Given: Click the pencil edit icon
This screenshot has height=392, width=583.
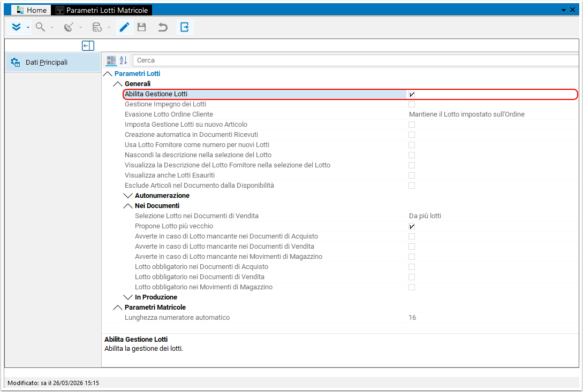Looking at the screenshot, I should click(124, 27).
